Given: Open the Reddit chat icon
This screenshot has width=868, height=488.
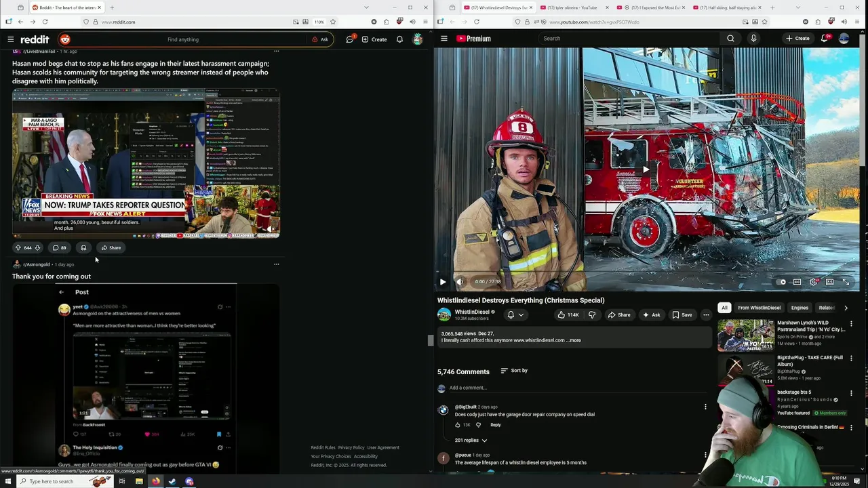Looking at the screenshot, I should click(350, 39).
